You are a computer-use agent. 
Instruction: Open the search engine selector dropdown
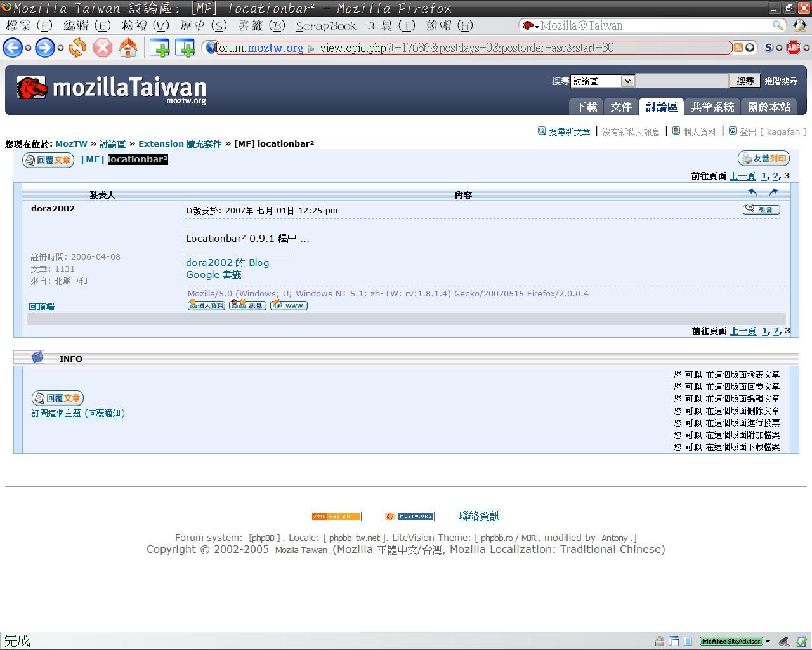coord(530,26)
